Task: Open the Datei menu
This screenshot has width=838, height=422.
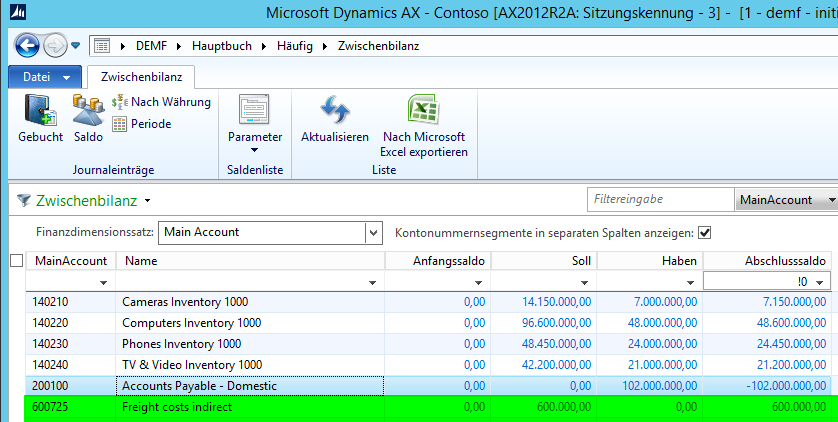Action: [x=45, y=77]
